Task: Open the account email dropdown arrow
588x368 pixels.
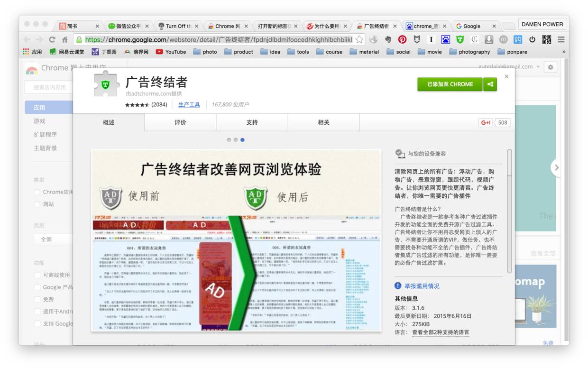Action: (x=538, y=67)
